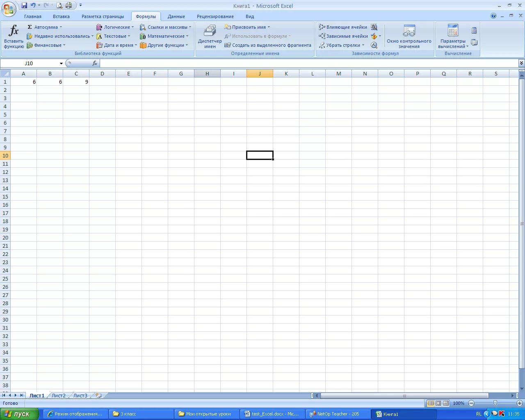The height and width of the screenshot is (420, 525).
Task: Switch to sheet Лист3
Action: 80,396
